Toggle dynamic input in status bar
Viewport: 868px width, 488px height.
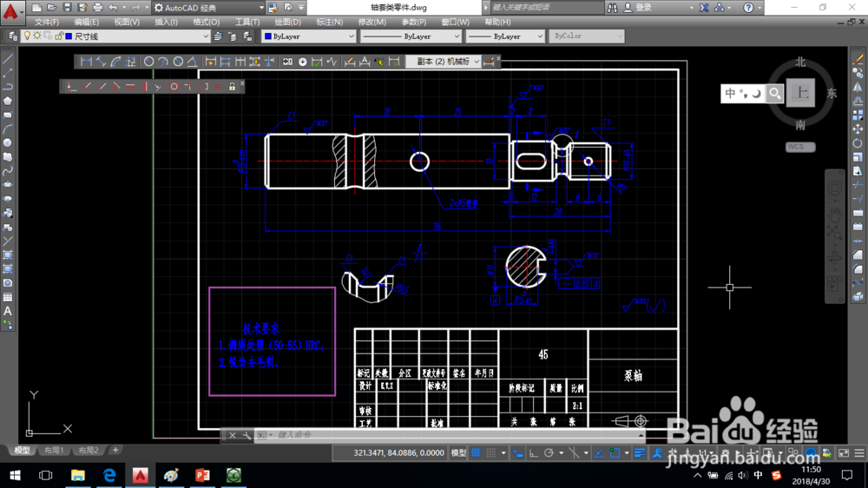coord(518,453)
